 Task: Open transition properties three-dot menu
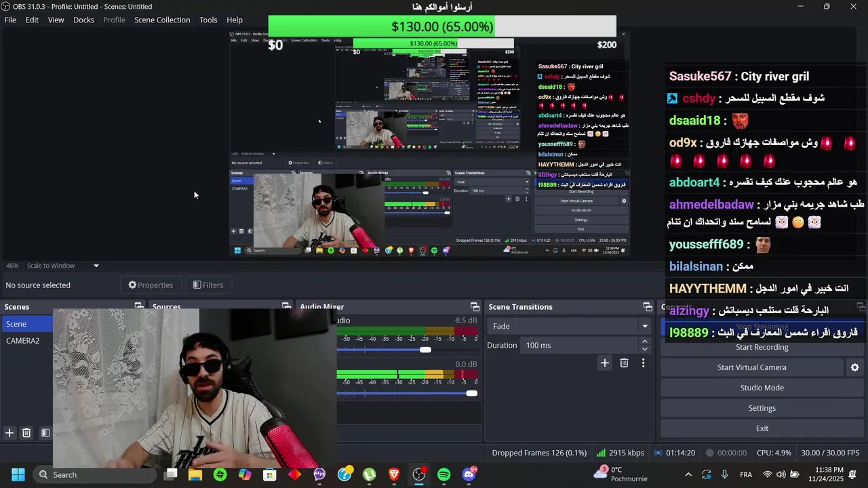(x=643, y=363)
